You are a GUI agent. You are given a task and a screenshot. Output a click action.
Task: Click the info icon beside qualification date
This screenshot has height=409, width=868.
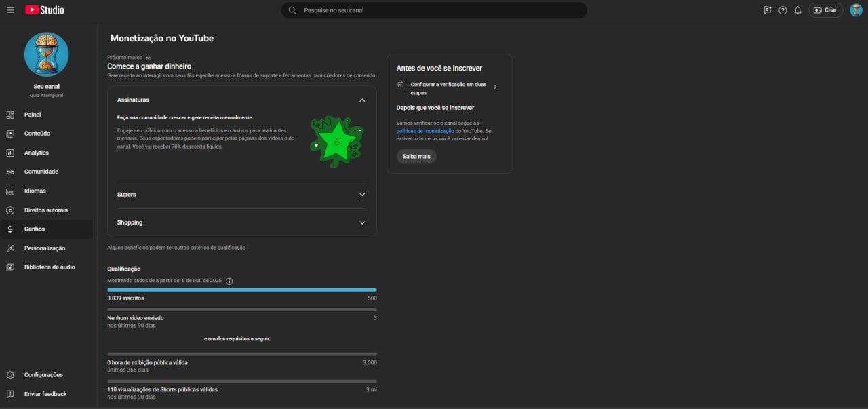click(229, 281)
